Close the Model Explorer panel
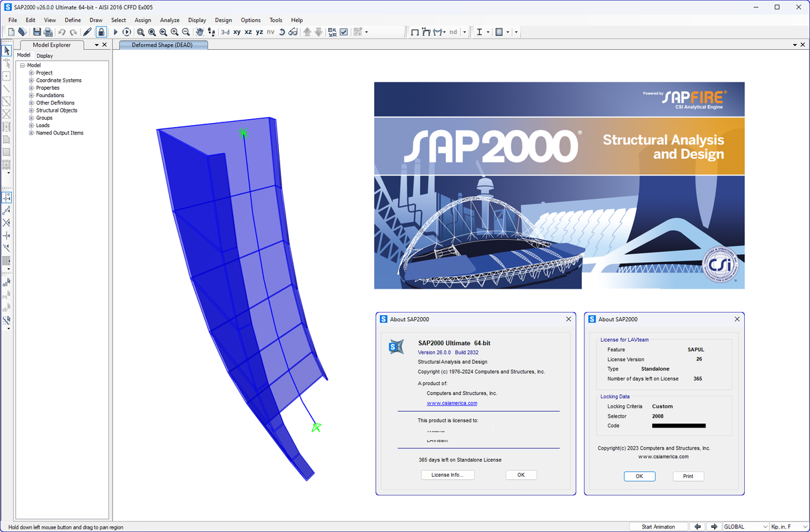Image resolution: width=810 pixels, height=532 pixels. 104,45
